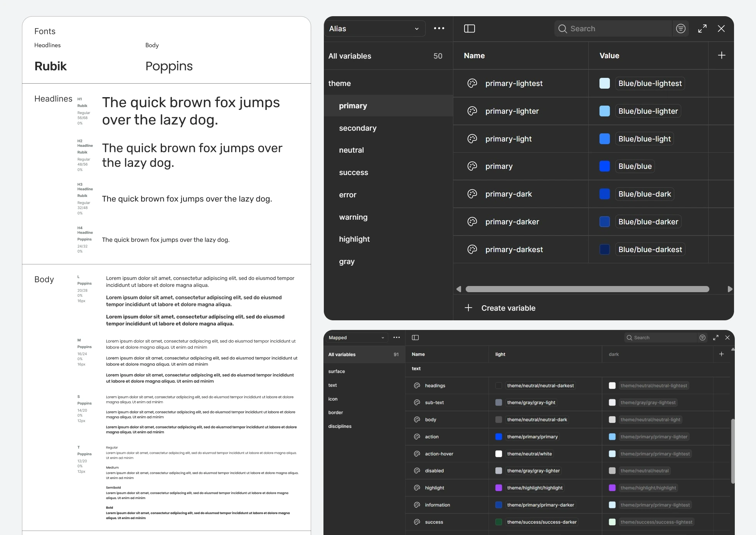The image size is (756, 535).
Task: Open the Mapped collection dropdown
Action: (356, 338)
